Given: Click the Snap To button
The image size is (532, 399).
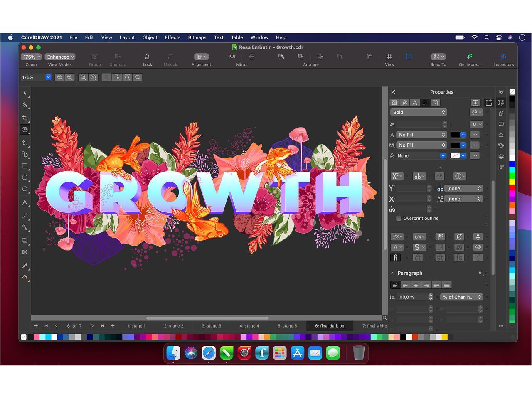Looking at the screenshot, I should pyautogui.click(x=438, y=57).
